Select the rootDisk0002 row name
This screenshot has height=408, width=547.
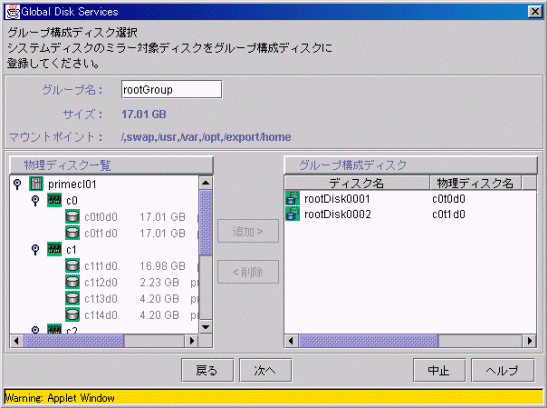[337, 214]
